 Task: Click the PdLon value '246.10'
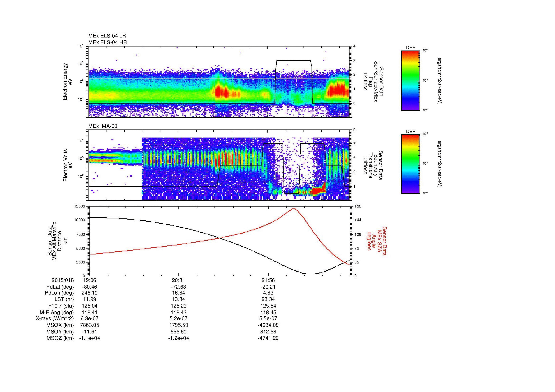tap(89, 293)
